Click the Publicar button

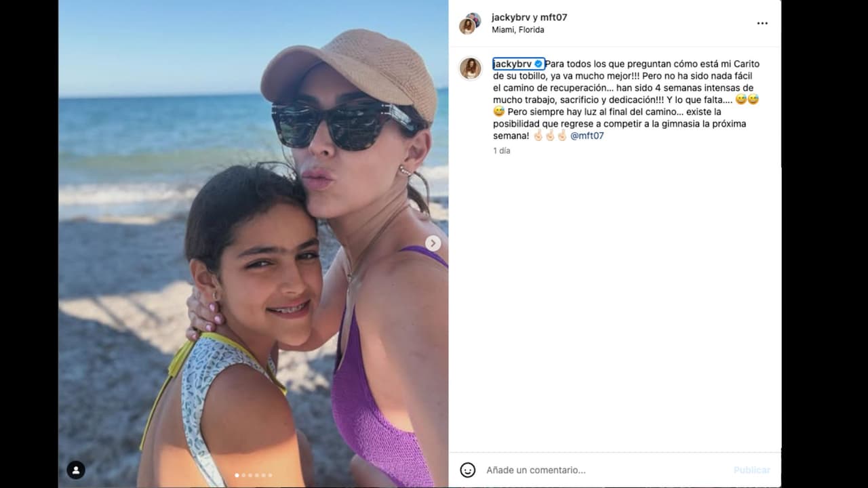[751, 470]
